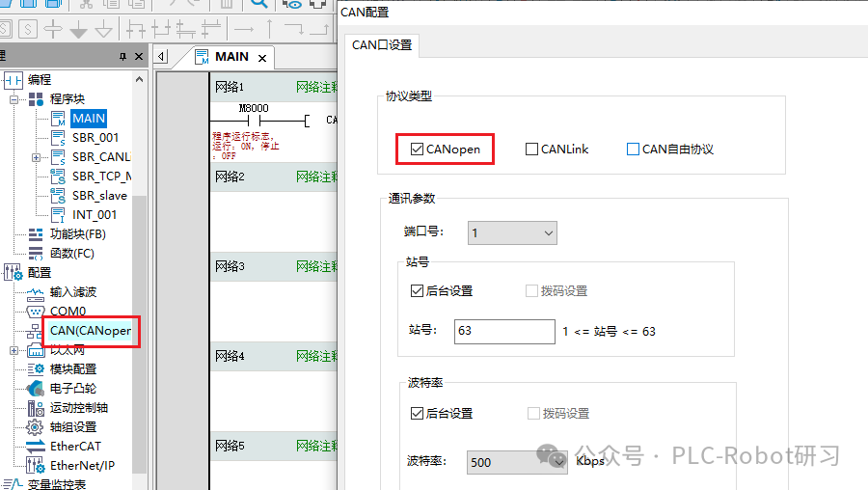Pin the project manager panel
This screenshot has height=490, width=868.
pyautogui.click(x=122, y=57)
